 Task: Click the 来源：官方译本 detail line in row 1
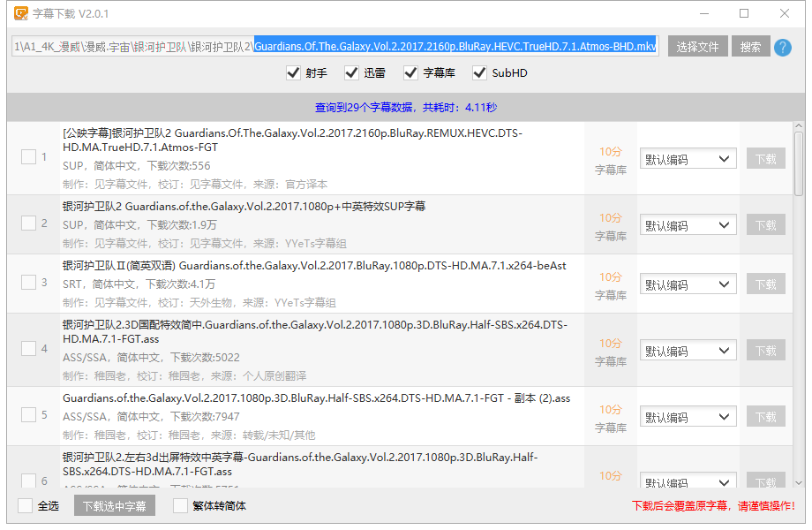point(195,185)
